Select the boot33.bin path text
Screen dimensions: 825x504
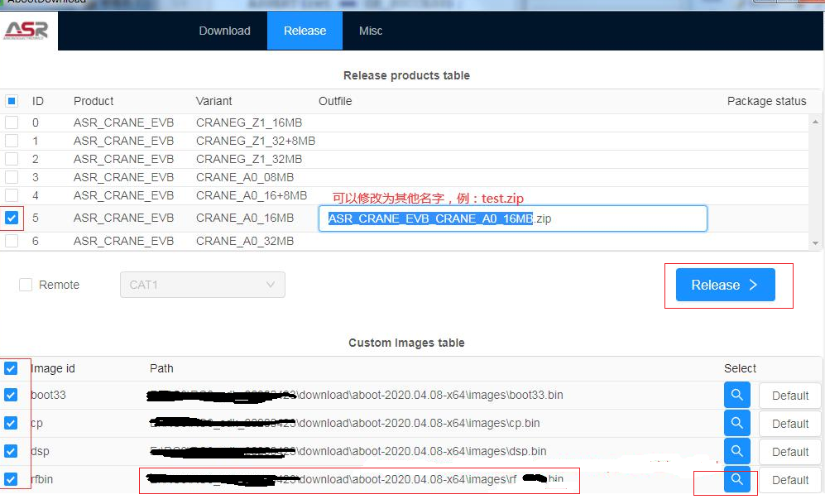pyautogui.click(x=355, y=395)
